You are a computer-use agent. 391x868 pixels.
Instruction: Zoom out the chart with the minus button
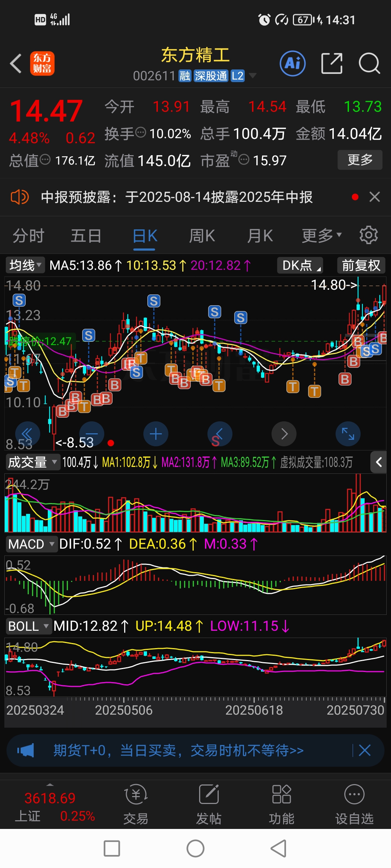92,434
